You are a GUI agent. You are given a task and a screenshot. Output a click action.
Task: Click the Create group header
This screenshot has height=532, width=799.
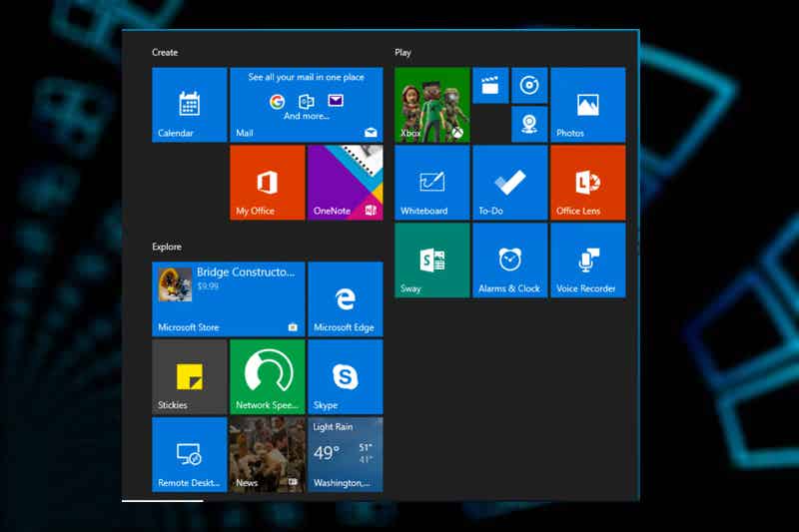pyautogui.click(x=165, y=53)
